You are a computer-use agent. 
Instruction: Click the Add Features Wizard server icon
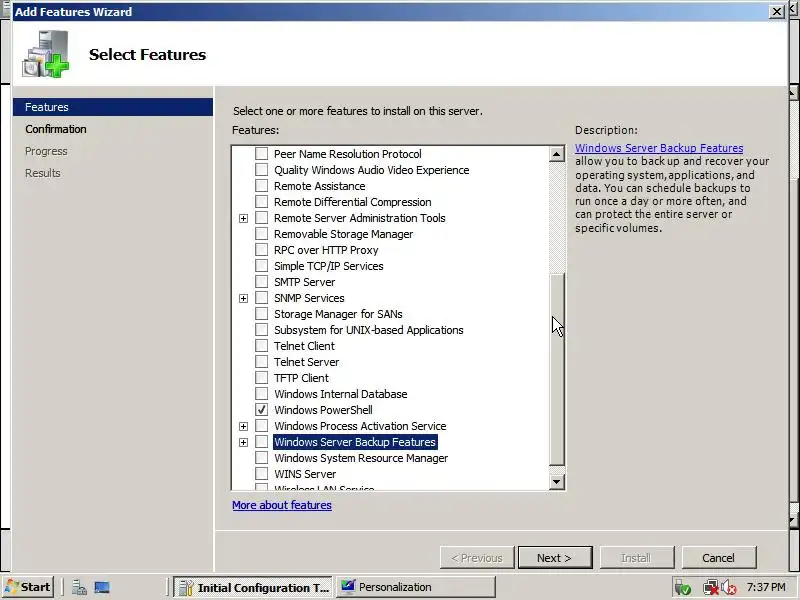(45, 54)
